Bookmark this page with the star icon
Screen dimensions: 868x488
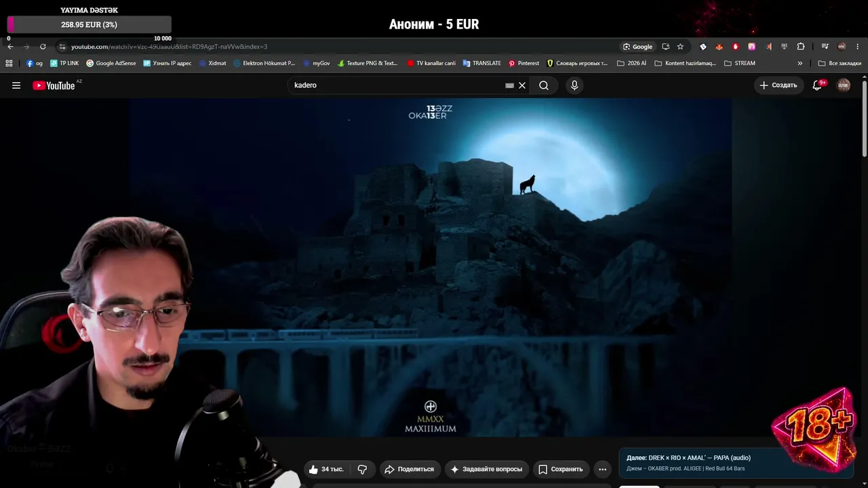click(680, 47)
